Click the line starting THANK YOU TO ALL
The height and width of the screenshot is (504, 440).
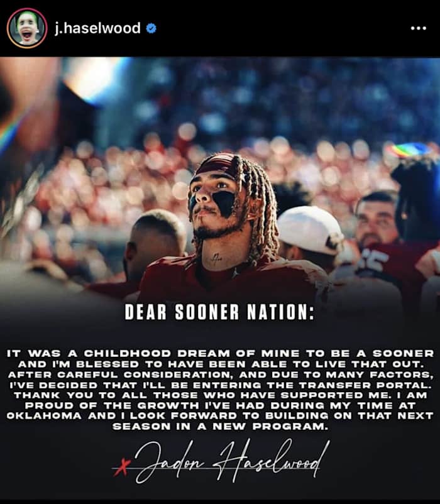coord(221,395)
